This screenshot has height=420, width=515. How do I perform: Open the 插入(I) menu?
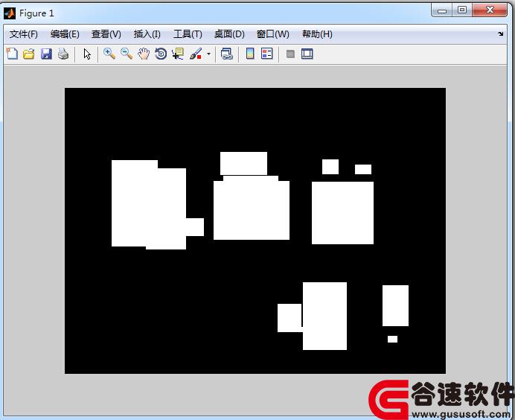coord(147,34)
